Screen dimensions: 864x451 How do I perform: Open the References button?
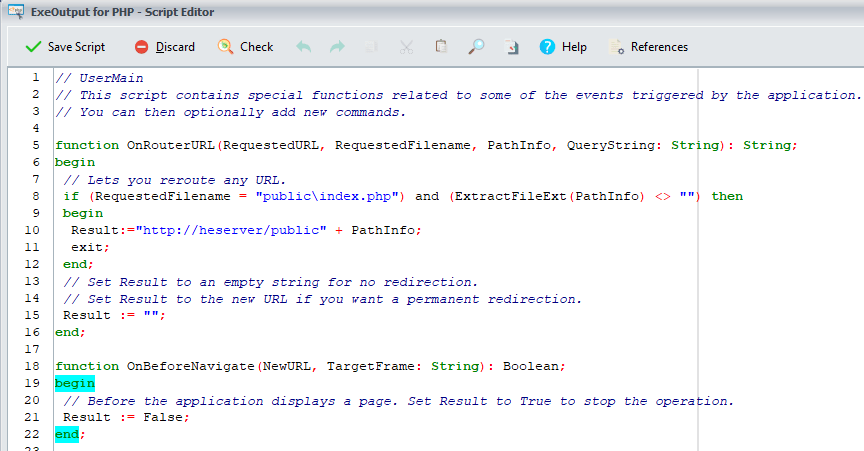tap(648, 47)
